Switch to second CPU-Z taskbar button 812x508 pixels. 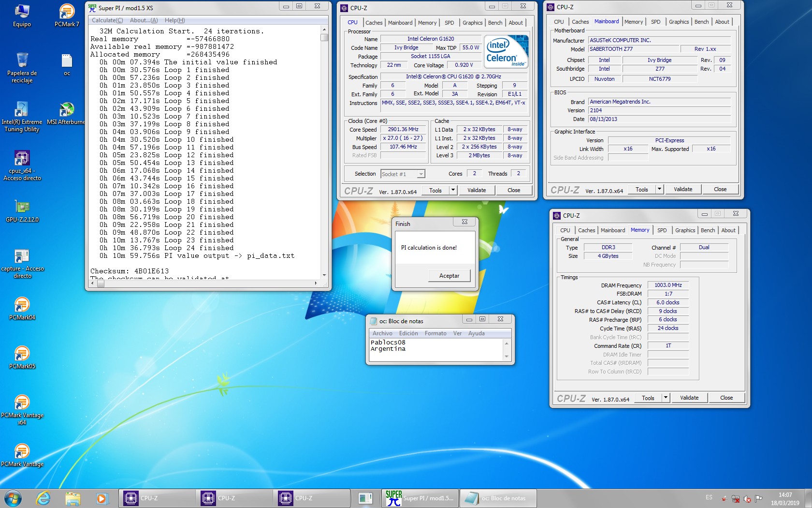(234, 498)
